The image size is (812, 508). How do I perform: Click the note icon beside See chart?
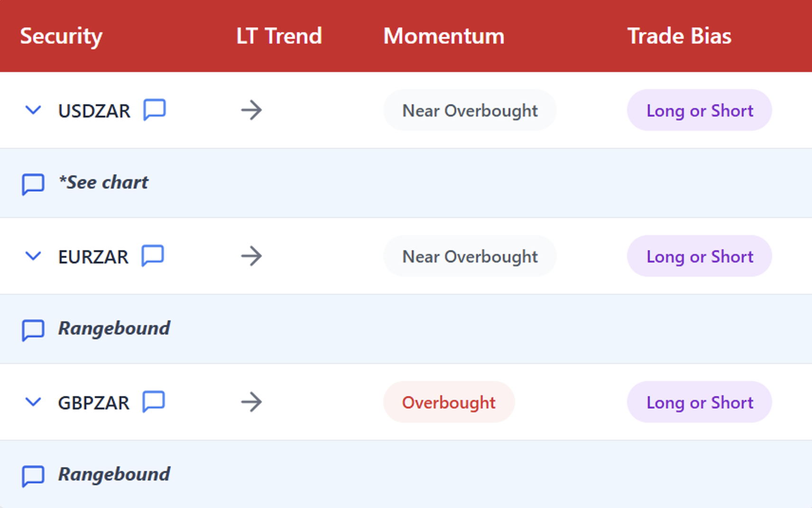pyautogui.click(x=33, y=184)
